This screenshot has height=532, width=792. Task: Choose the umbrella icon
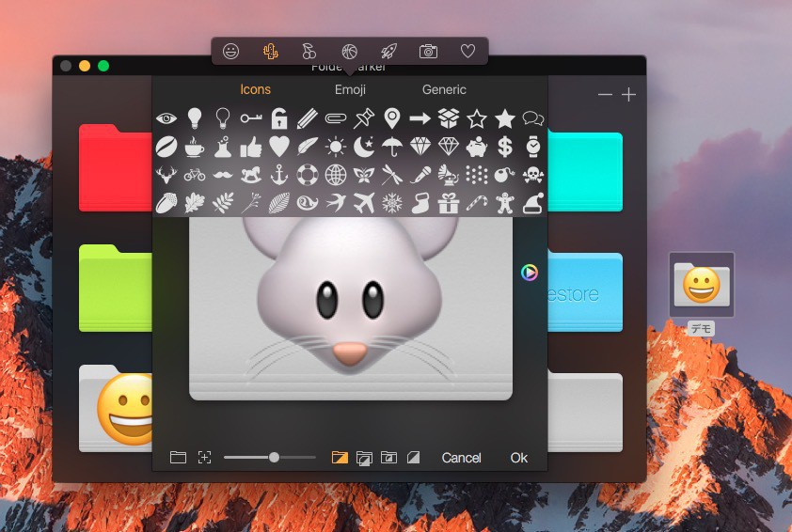tap(392, 147)
